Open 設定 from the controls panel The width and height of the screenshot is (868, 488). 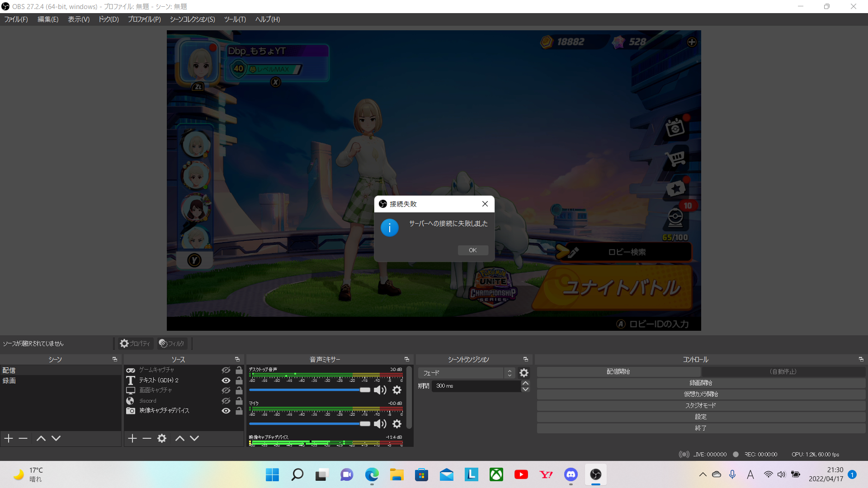click(x=701, y=417)
